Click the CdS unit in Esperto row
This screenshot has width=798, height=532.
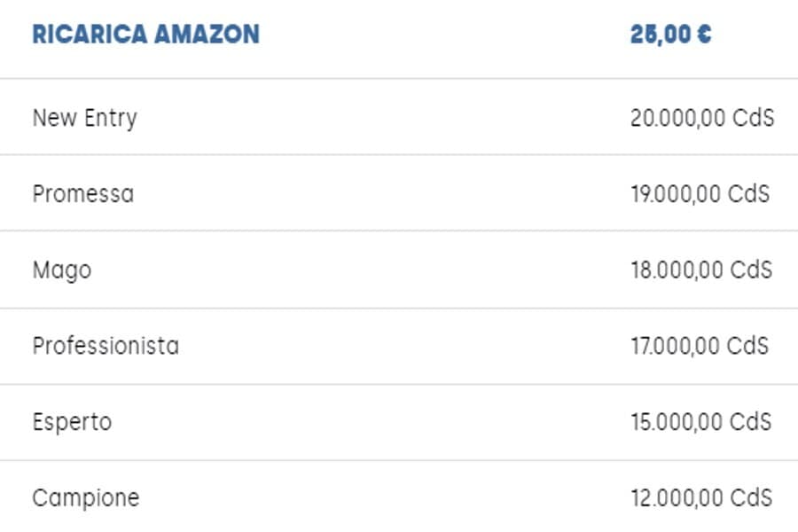click(x=751, y=422)
